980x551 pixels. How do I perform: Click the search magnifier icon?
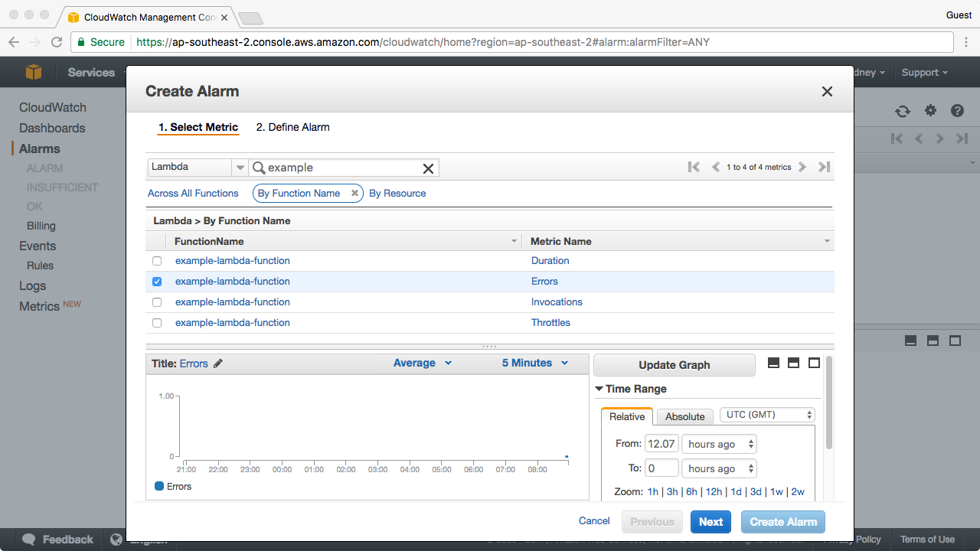259,168
